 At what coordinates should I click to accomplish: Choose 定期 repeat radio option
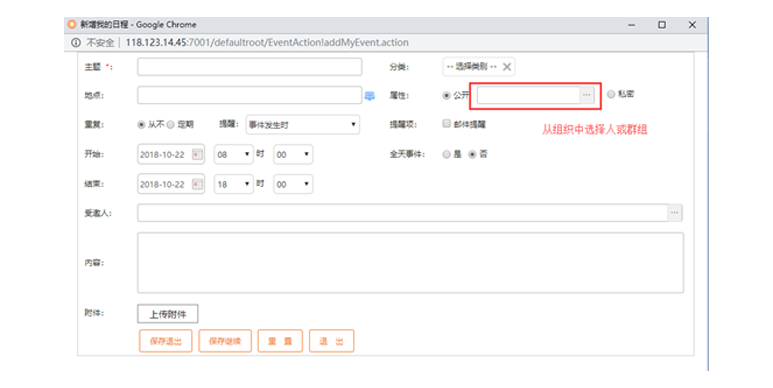[171, 125]
